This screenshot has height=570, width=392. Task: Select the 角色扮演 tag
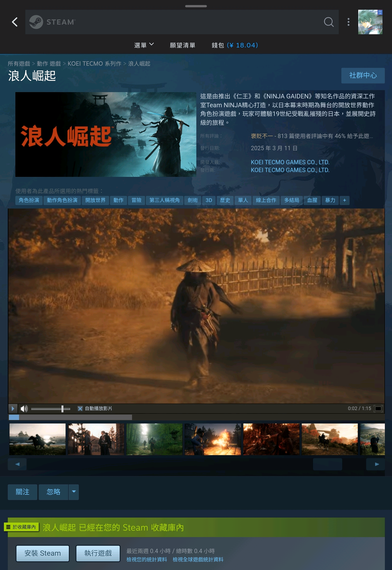(x=29, y=200)
